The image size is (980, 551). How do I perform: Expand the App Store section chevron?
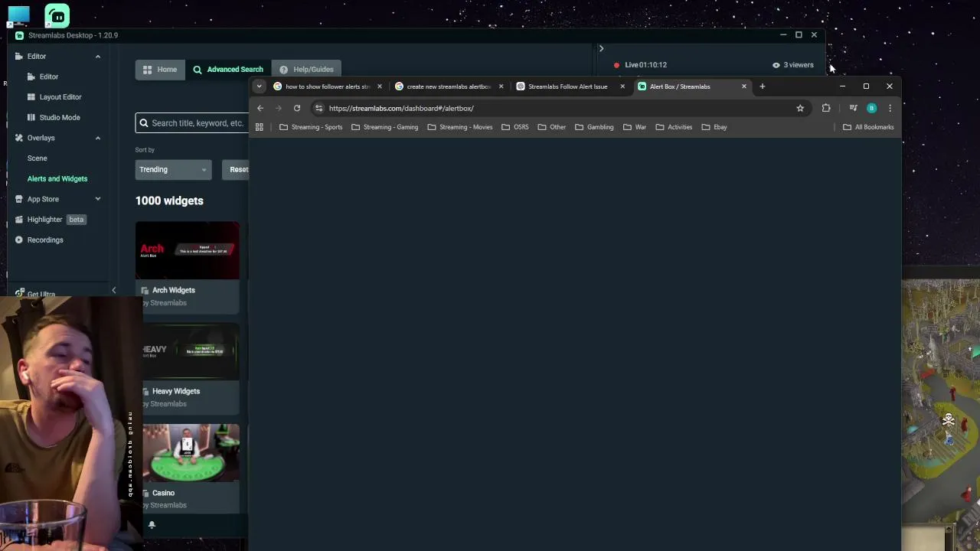click(x=97, y=199)
